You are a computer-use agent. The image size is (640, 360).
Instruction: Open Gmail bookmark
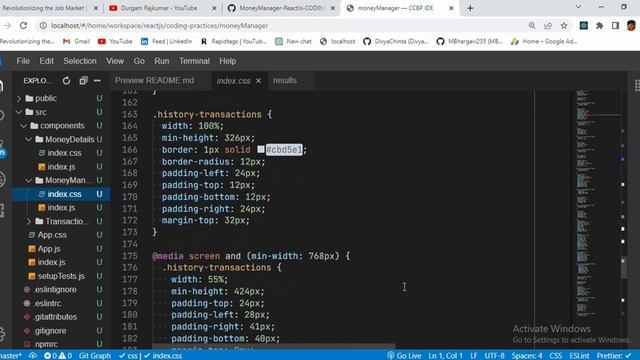coord(76,41)
